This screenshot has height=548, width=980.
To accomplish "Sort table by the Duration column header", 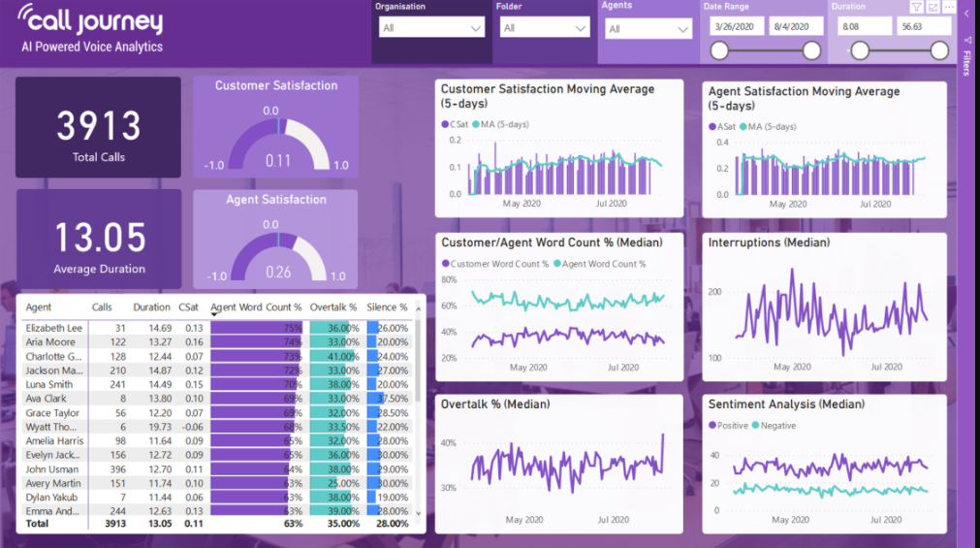I will click(x=151, y=307).
